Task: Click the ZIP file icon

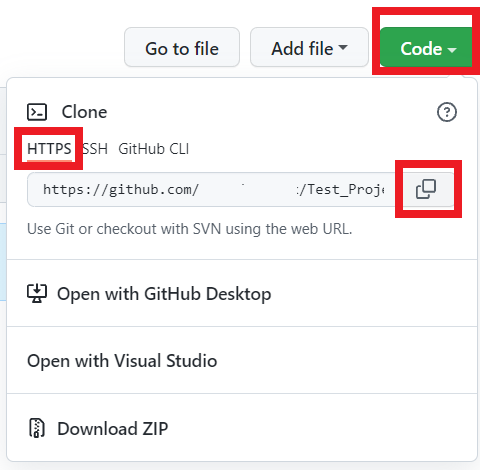Action: click(x=37, y=428)
